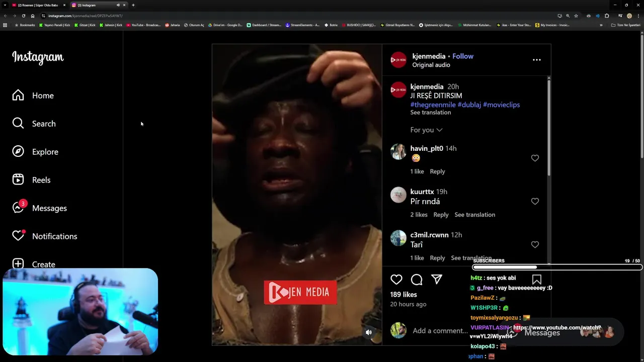
Task: Mute the reel audio speaker icon
Action: pos(369,332)
